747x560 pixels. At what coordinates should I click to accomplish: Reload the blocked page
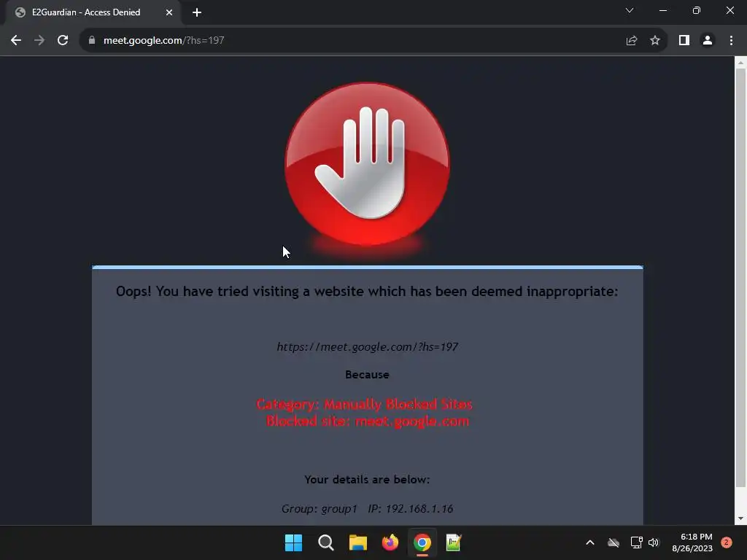click(63, 41)
